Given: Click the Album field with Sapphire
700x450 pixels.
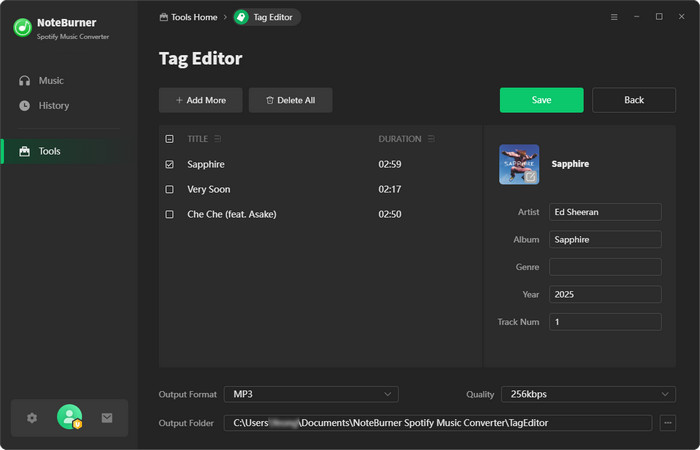Looking at the screenshot, I should pyautogui.click(x=605, y=240).
